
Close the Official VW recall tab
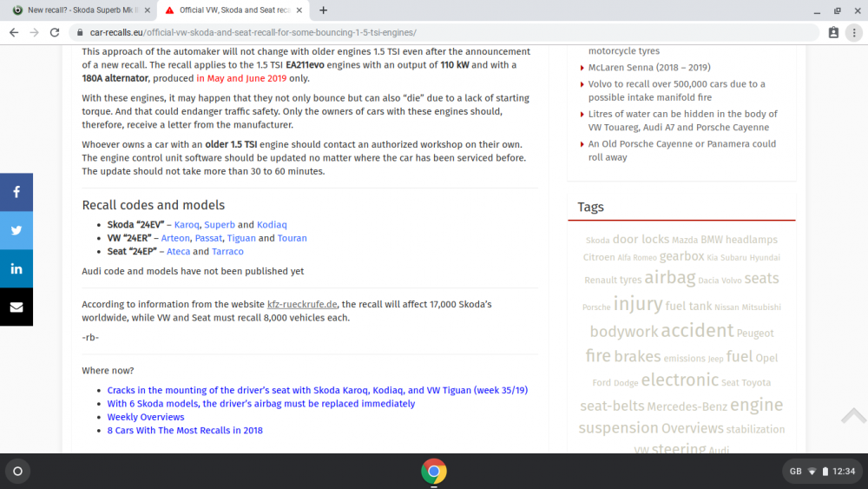[x=299, y=10]
